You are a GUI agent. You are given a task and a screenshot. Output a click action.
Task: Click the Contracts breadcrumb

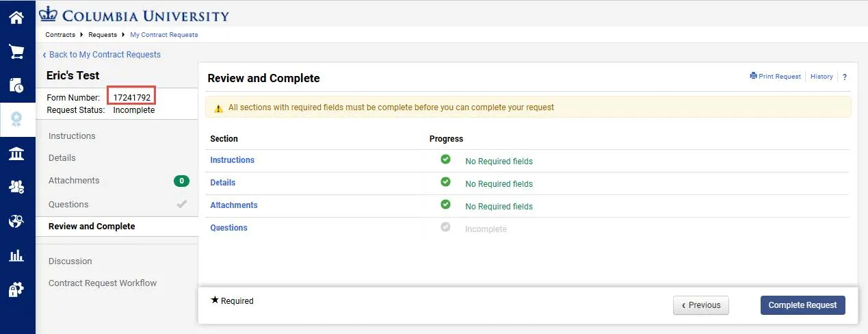coord(60,34)
